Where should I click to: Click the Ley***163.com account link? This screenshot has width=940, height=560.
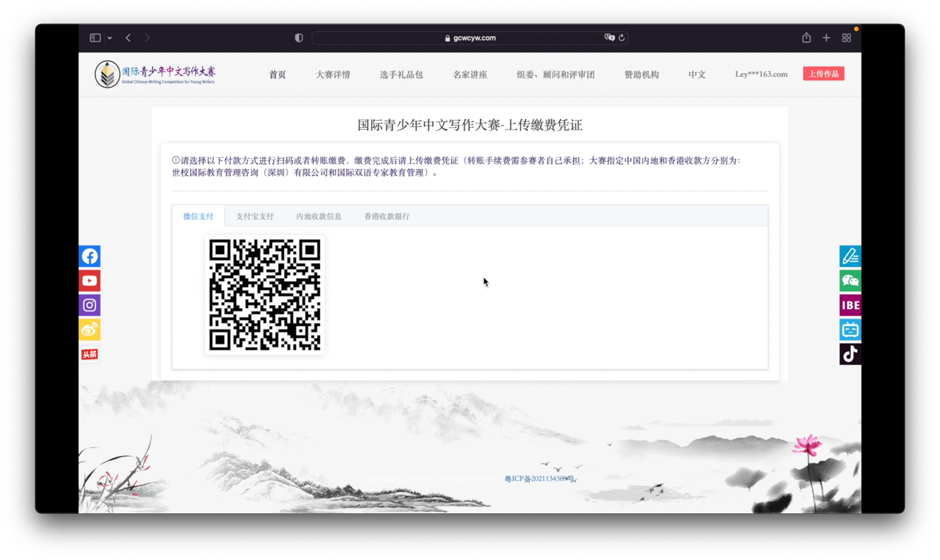pos(761,74)
